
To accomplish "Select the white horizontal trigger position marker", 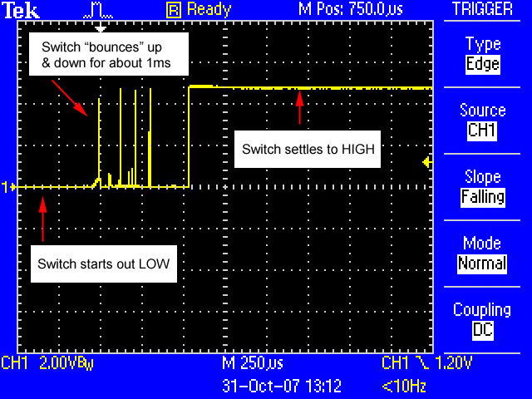I will coord(98,27).
